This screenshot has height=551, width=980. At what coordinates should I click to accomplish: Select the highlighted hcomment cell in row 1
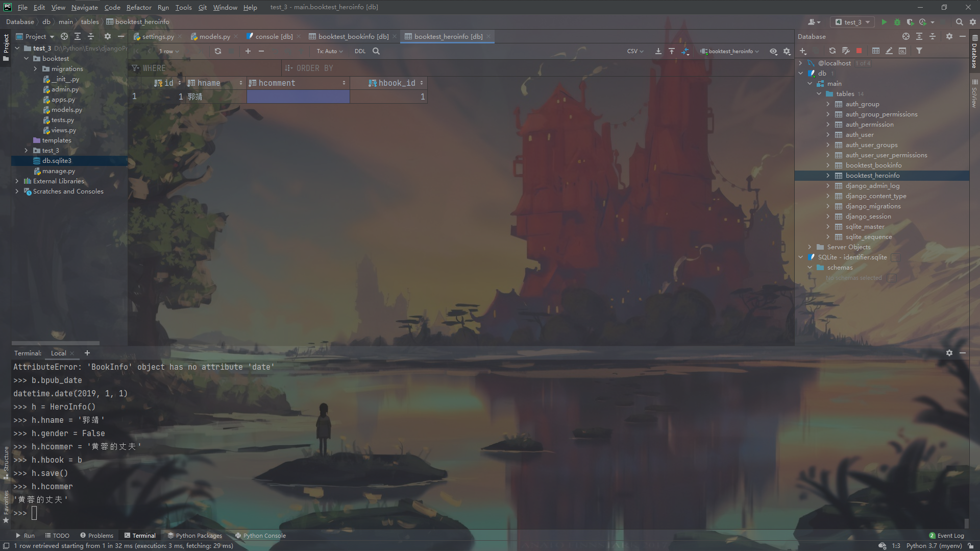pos(298,97)
